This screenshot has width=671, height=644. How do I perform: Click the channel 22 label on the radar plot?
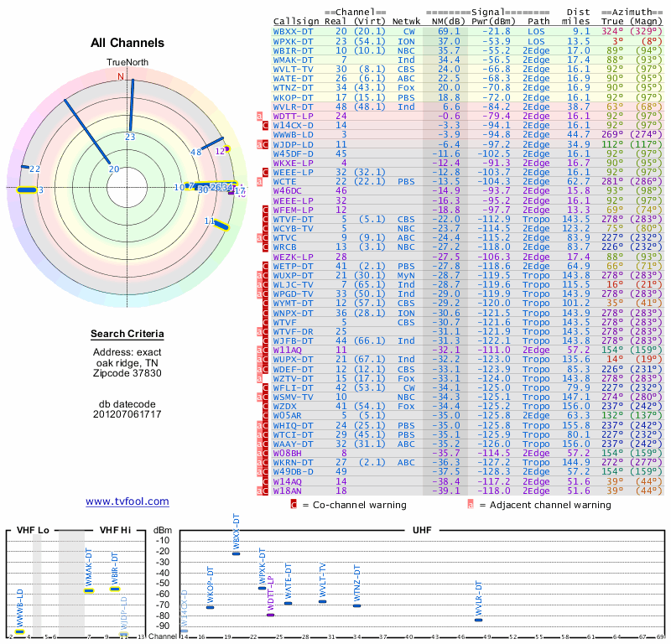click(34, 169)
